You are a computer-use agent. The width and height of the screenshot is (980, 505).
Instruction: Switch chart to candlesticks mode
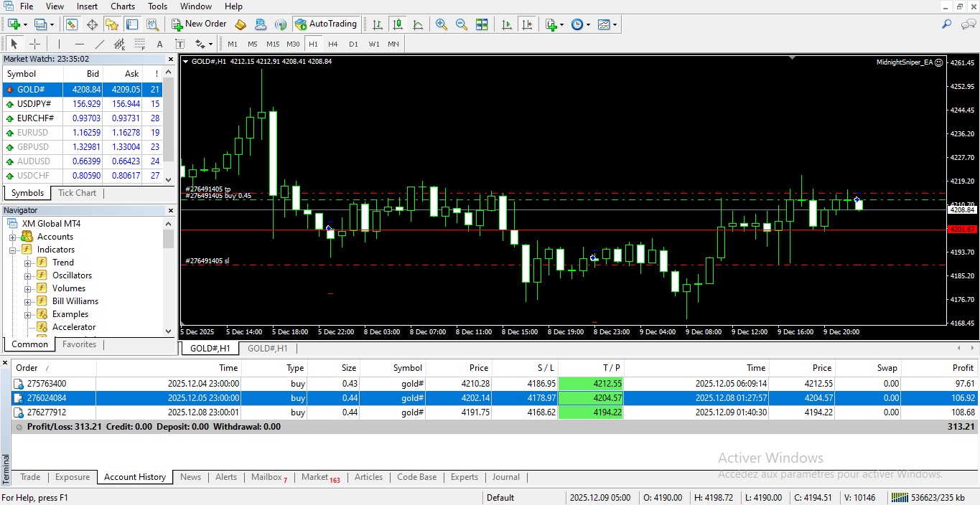point(397,24)
